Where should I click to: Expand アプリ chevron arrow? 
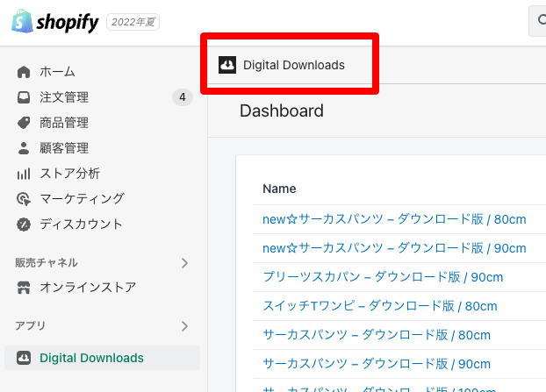(184, 326)
